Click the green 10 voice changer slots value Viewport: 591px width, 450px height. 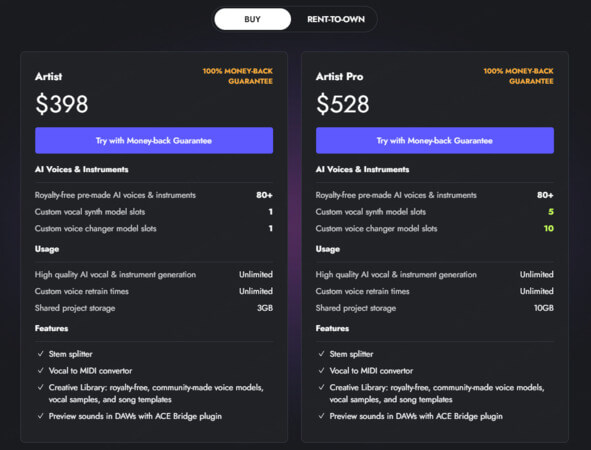click(x=549, y=228)
